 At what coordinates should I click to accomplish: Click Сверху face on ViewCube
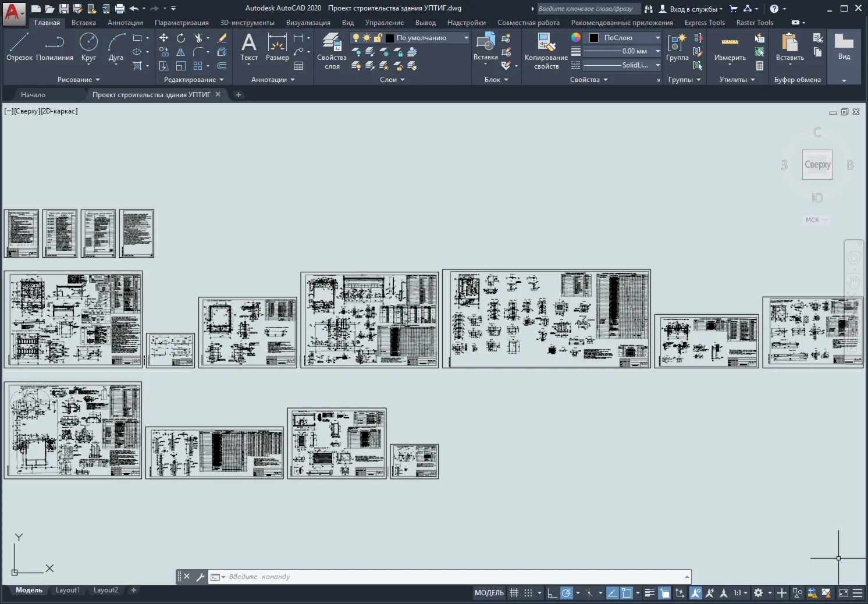[817, 165]
